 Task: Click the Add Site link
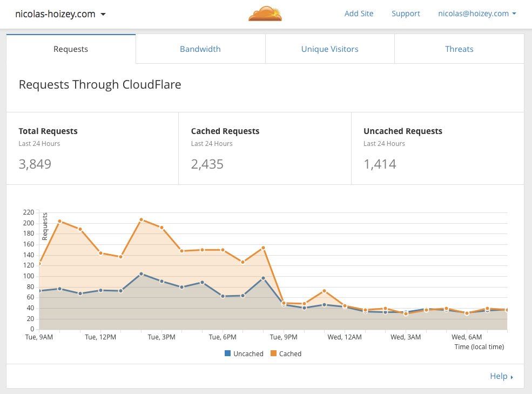point(359,14)
